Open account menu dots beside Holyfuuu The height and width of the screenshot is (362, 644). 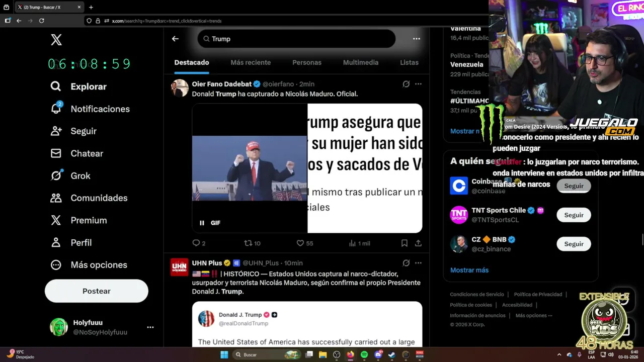pyautogui.click(x=150, y=327)
